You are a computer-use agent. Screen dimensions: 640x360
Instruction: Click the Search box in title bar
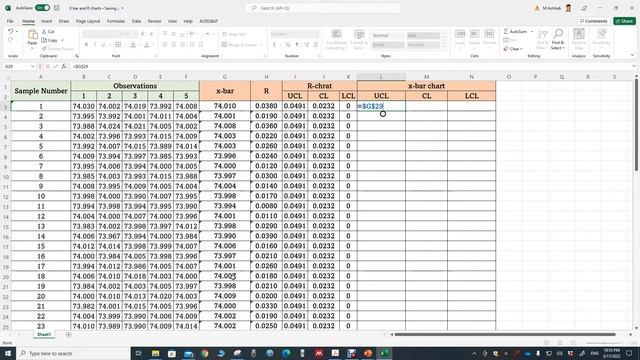pos(322,8)
